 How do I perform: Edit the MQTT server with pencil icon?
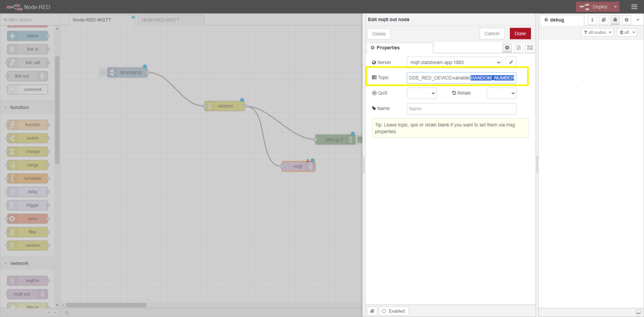(x=511, y=62)
